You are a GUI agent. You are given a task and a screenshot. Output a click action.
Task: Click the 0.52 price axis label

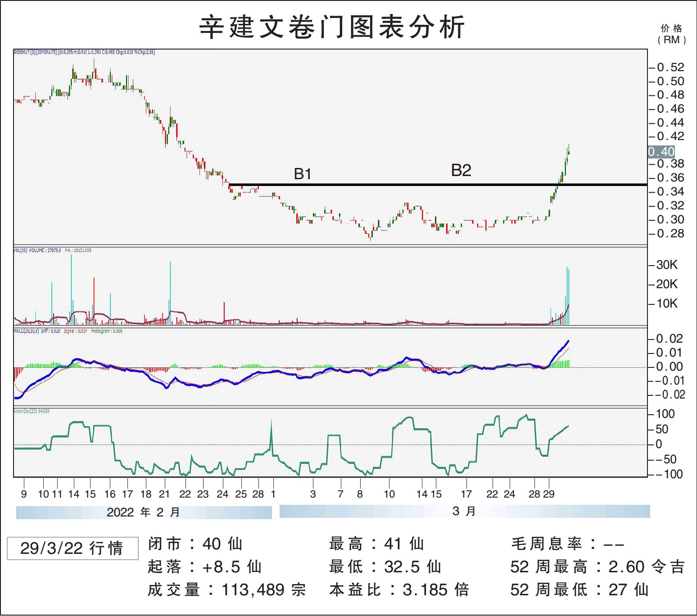pos(670,68)
